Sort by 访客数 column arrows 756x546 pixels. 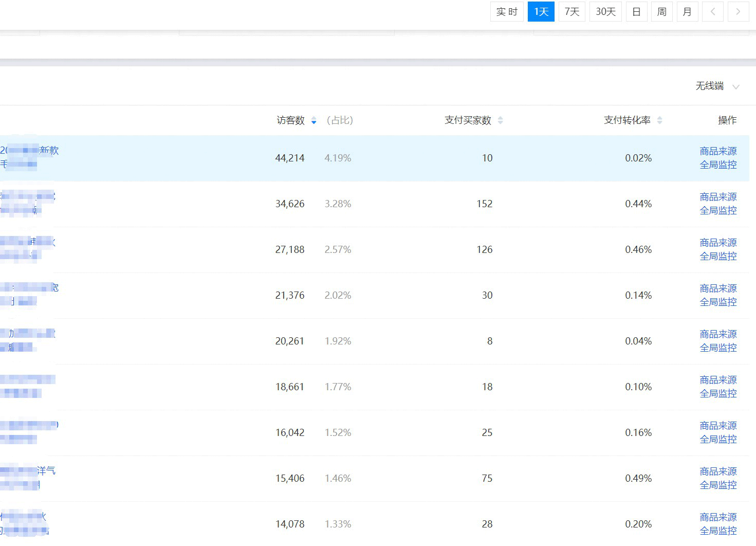(314, 121)
